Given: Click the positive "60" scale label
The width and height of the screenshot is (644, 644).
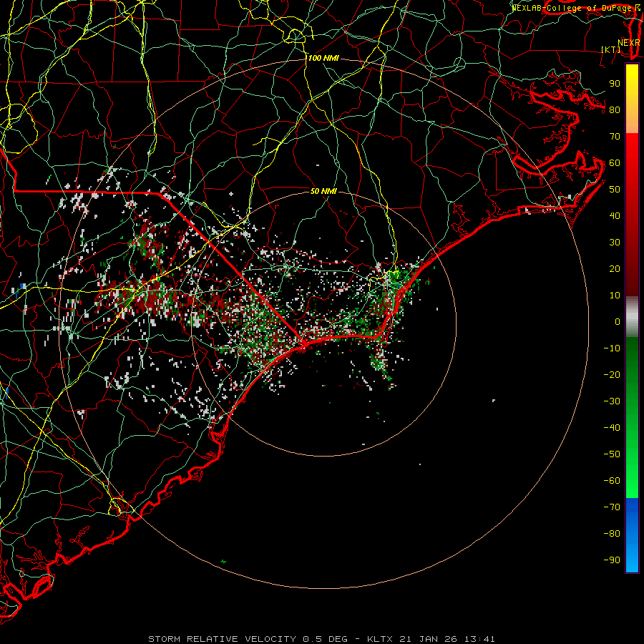Looking at the screenshot, I should point(615,163).
